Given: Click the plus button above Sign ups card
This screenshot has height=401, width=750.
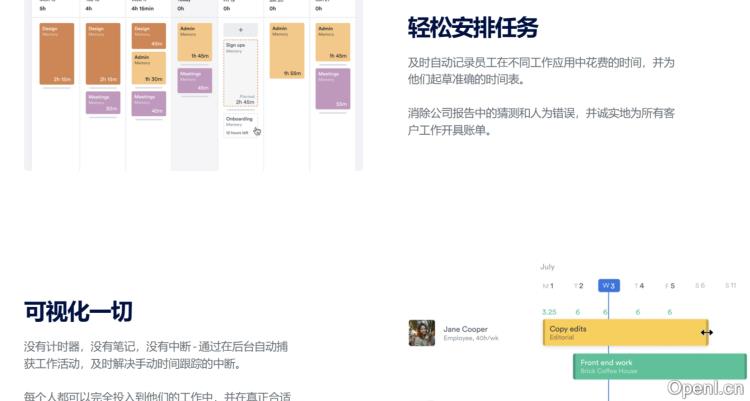Looking at the screenshot, I should [240, 30].
